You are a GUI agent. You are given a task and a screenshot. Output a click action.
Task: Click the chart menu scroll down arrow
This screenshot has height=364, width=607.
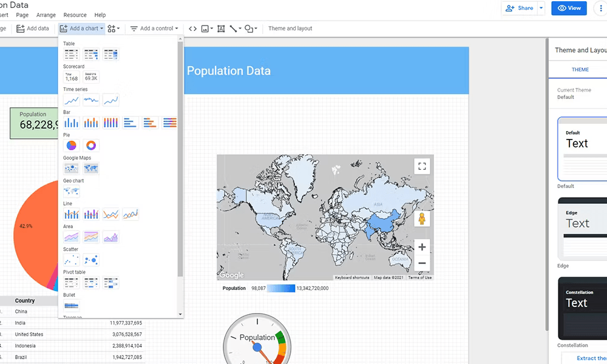[180, 314]
